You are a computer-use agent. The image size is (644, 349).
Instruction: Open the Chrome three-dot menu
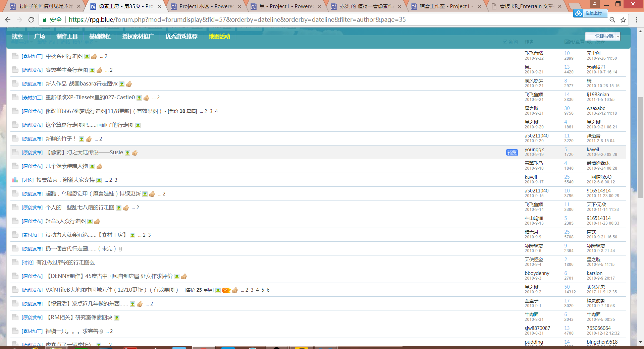(x=636, y=20)
